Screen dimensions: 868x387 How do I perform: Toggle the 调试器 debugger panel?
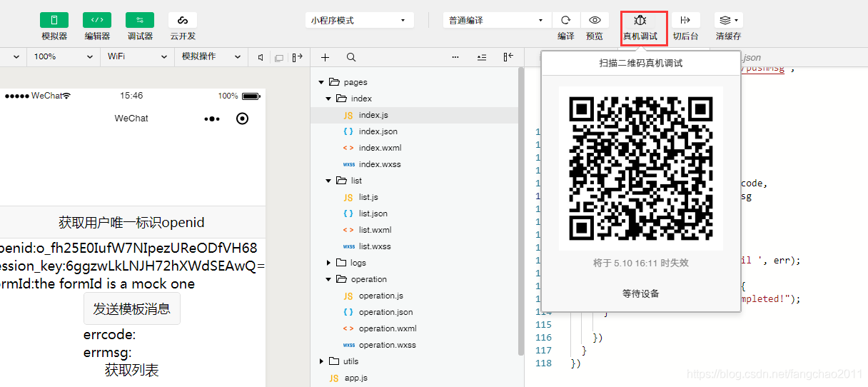pos(140,20)
